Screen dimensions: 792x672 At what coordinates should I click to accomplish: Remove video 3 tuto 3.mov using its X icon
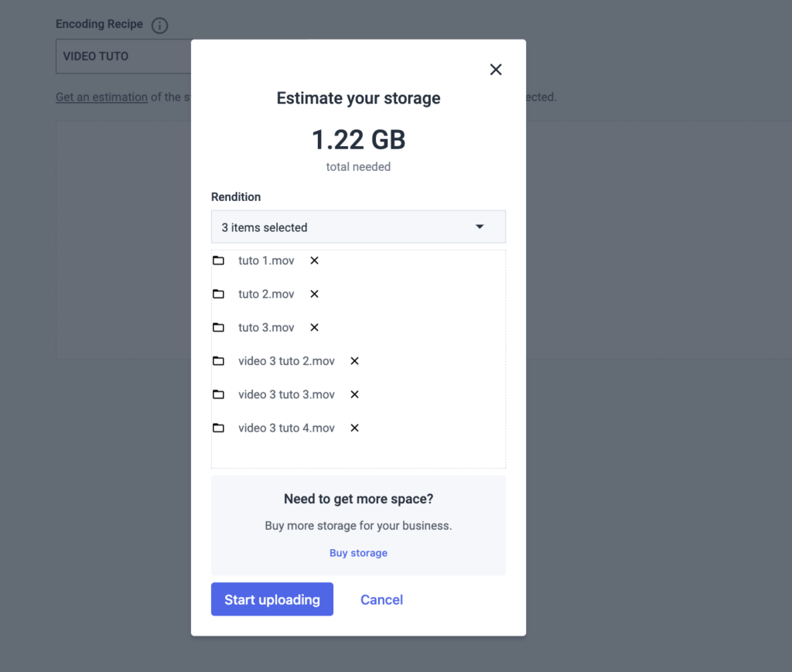[x=353, y=394]
